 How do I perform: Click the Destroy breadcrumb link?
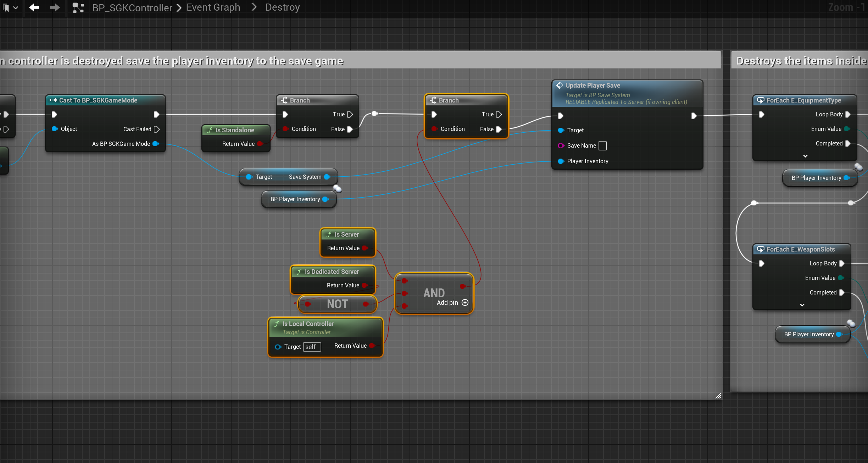(x=282, y=7)
